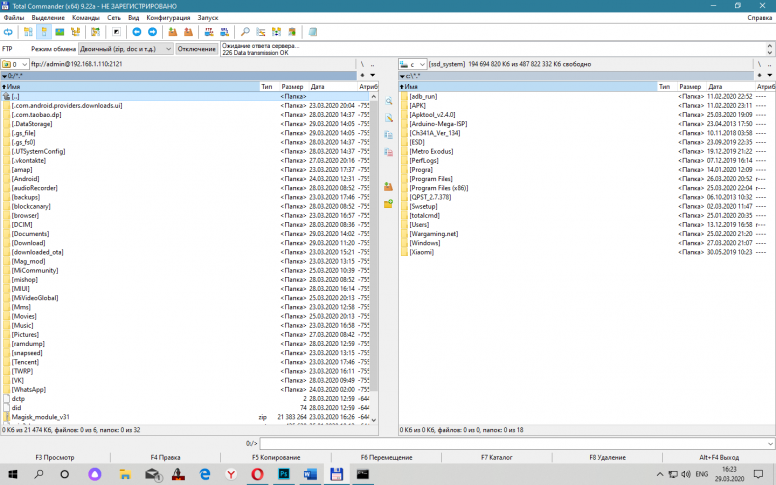Go forward with the blue right arrow
The image size is (776, 485).
[152, 32]
